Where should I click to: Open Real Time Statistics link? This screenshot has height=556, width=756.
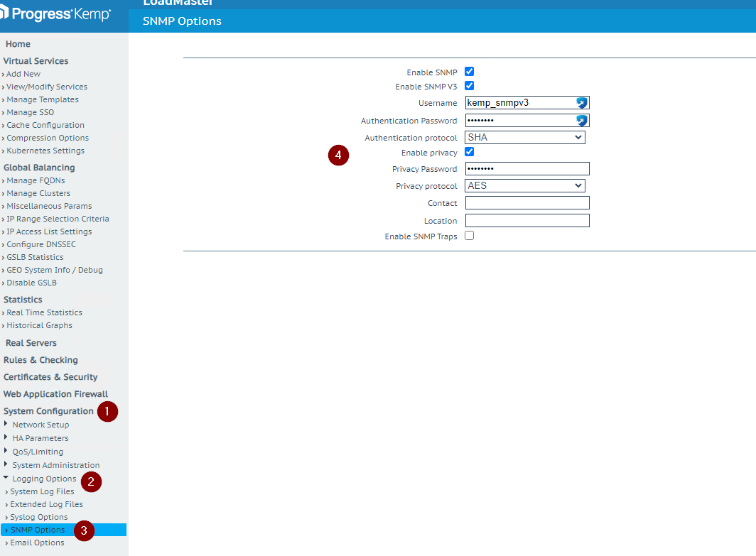tap(44, 312)
